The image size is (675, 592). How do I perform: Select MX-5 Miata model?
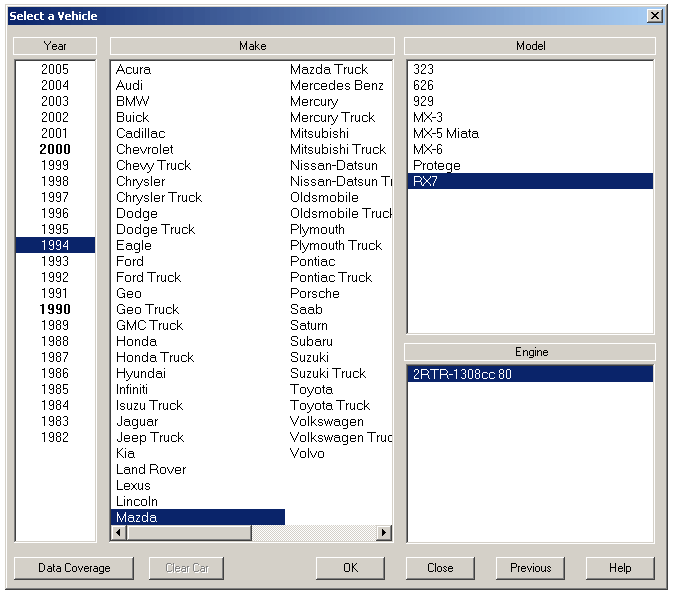(530, 133)
